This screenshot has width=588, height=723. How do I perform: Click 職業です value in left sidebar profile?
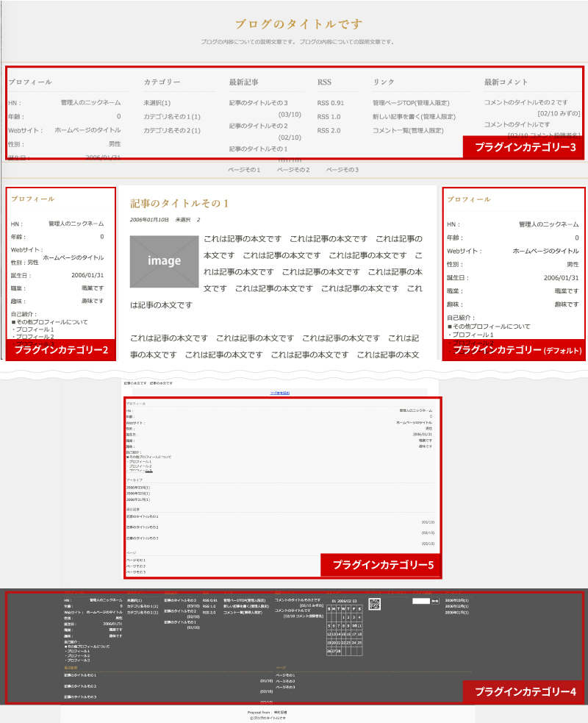point(93,288)
